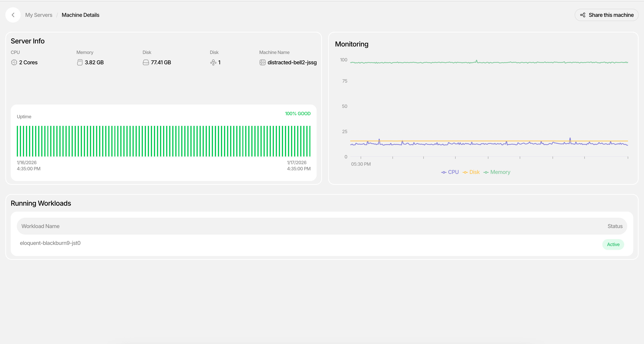
Task: Click the server icon beside distracted-bell2-jssg
Action: pyautogui.click(x=262, y=62)
